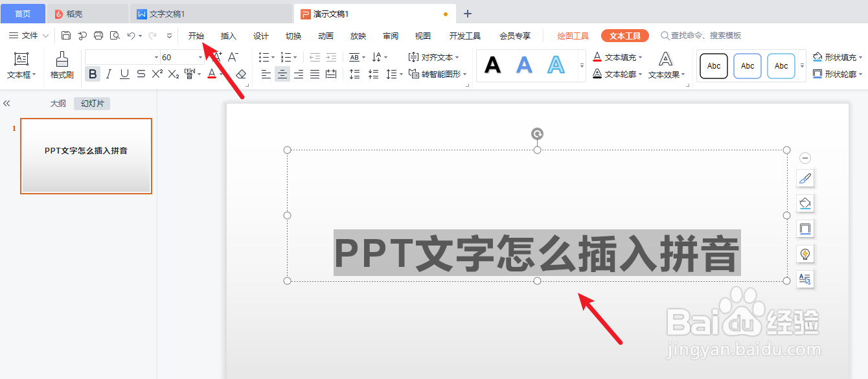This screenshot has width=868, height=379.
Task: Click the decrease paragraph spacing icon
Action: pos(373,75)
